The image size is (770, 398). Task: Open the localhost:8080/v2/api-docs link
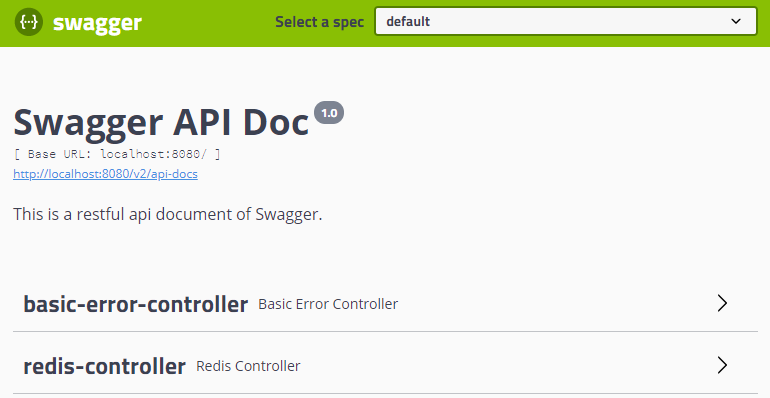106,174
